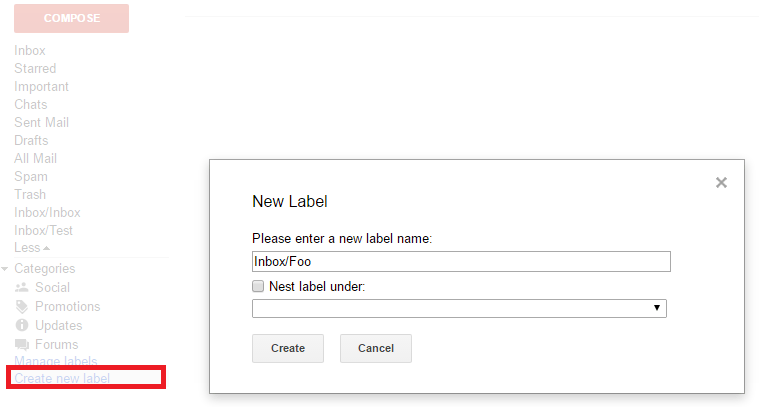Click the Updates info icon
This screenshot has height=407, width=759.
click(22, 325)
